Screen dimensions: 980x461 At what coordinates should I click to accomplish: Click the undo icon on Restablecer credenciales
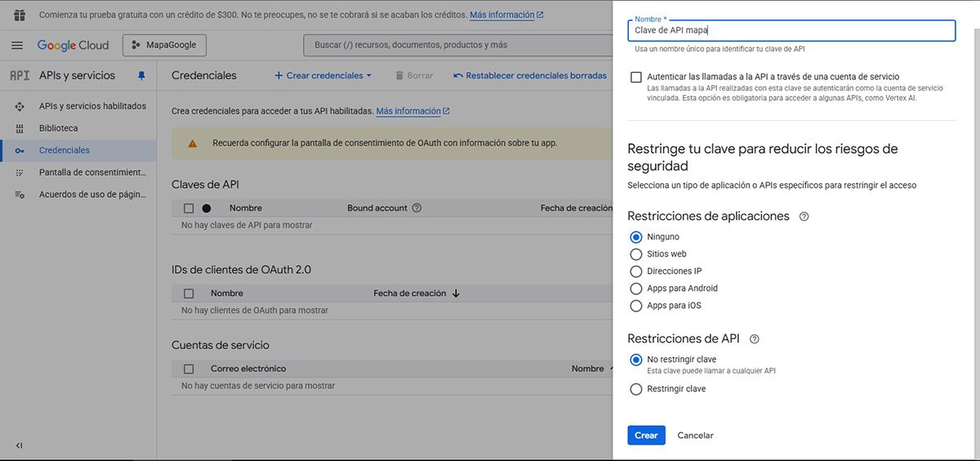click(x=458, y=75)
